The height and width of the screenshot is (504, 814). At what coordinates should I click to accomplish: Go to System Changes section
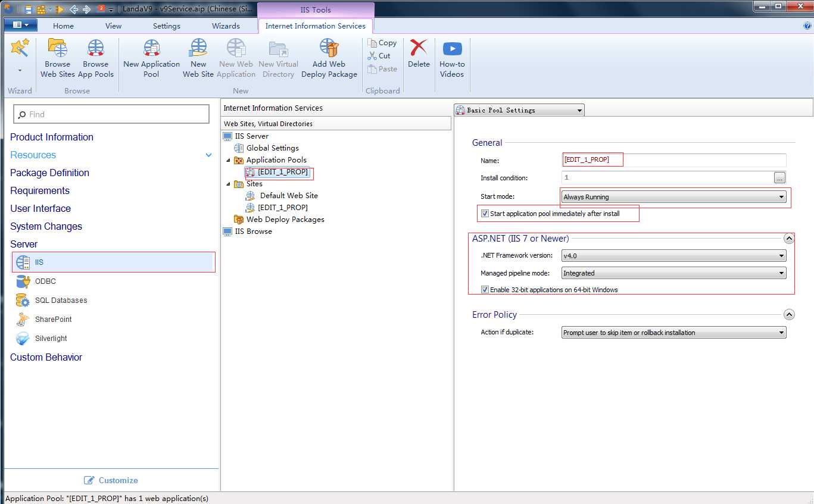pos(46,227)
